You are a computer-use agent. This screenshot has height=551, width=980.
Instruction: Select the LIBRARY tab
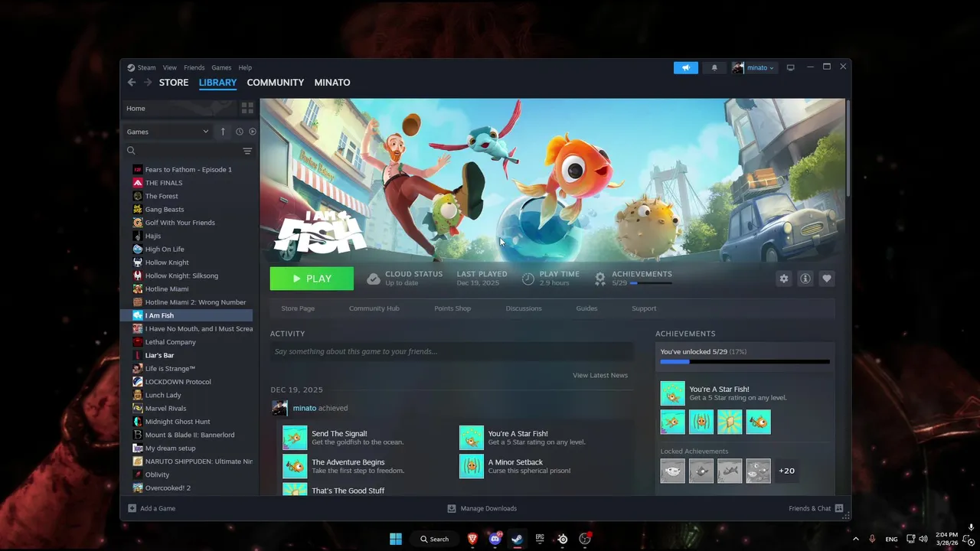217,83
